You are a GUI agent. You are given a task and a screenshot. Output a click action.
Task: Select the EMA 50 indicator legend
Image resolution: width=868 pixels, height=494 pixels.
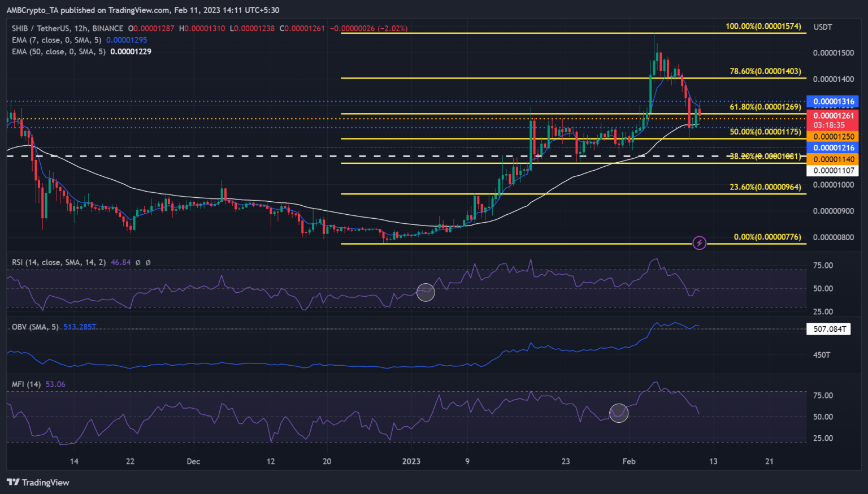coord(59,51)
